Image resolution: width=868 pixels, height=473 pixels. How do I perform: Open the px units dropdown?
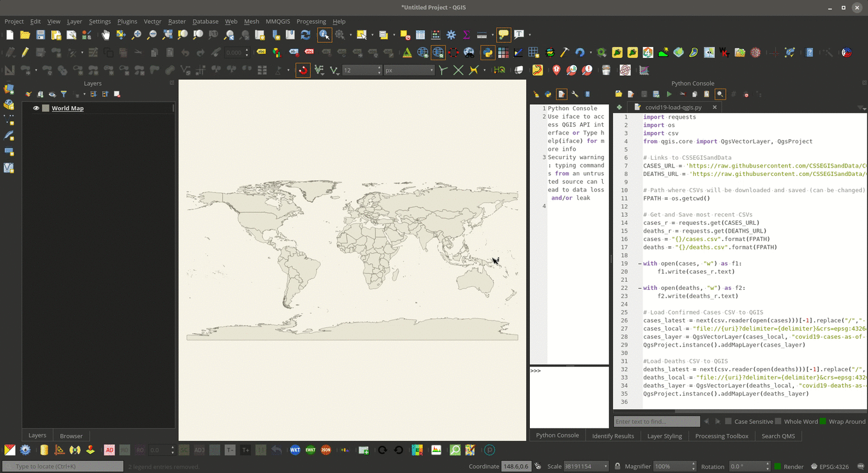pyautogui.click(x=409, y=70)
